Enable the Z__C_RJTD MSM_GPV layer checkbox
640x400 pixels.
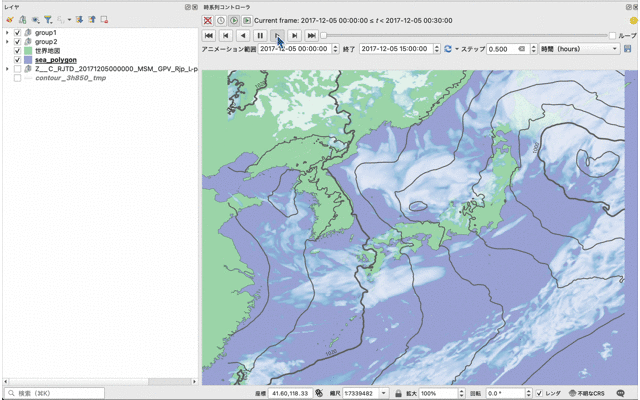[17, 69]
